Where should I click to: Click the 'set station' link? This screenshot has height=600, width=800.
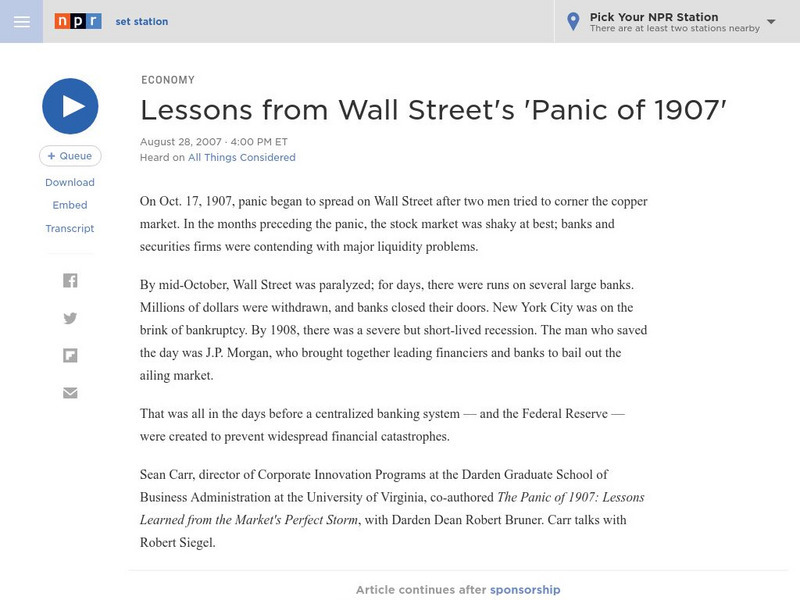(142, 21)
